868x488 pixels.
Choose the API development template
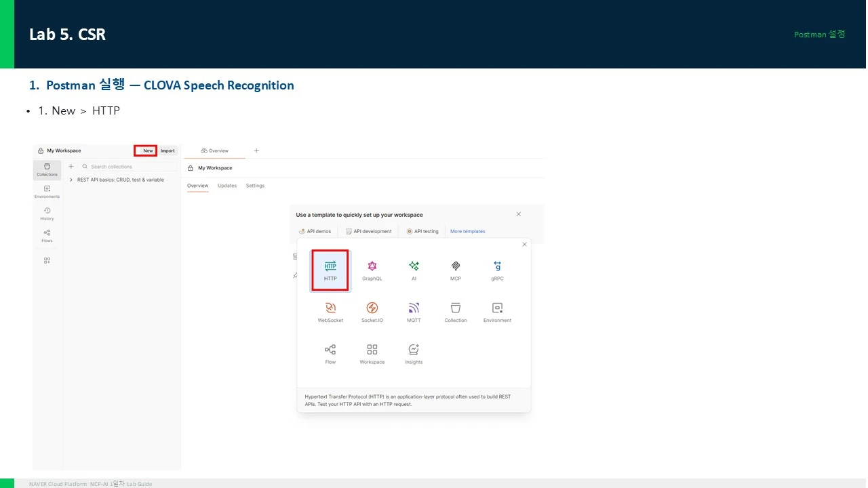tap(369, 231)
